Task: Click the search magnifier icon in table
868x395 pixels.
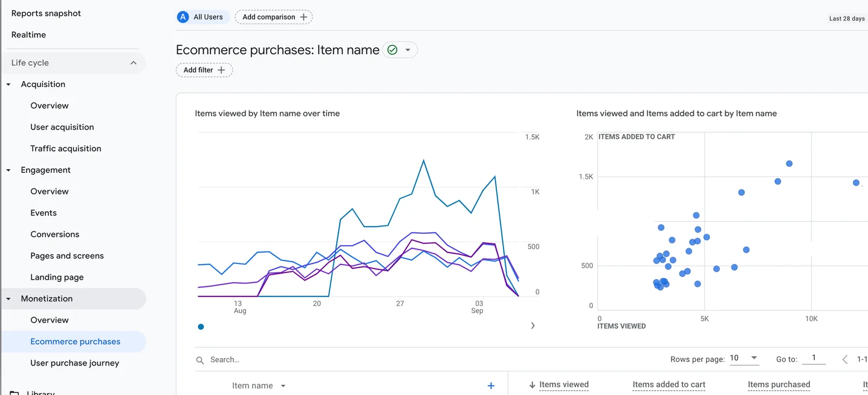Action: tap(200, 360)
